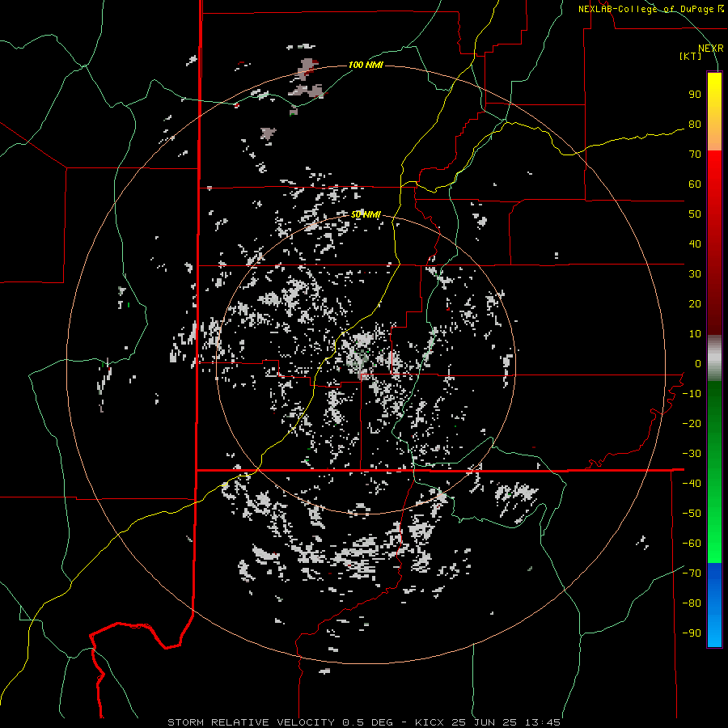Click the -60 scale value
Image resolution: width=728 pixels, height=728 pixels.
pos(692,544)
